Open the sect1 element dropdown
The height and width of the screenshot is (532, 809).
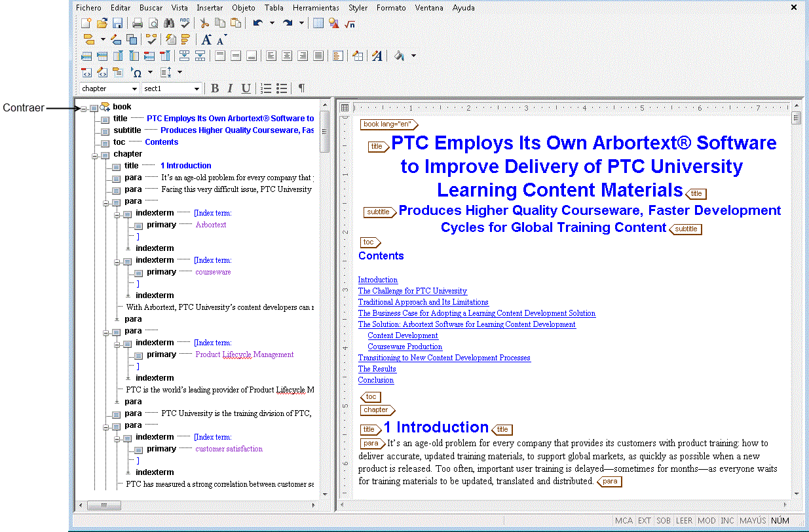[x=197, y=88]
